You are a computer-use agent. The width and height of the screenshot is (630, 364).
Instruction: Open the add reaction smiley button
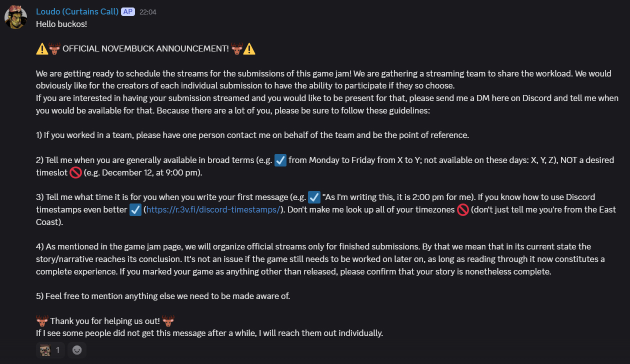pos(77,350)
